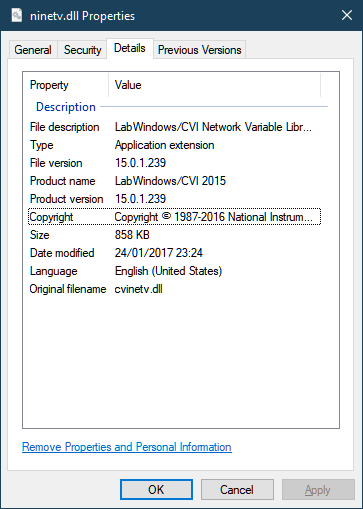Viewport: 363px width, 509px height.
Task: Collapse the Description group heading
Action: pyautogui.click(x=66, y=107)
